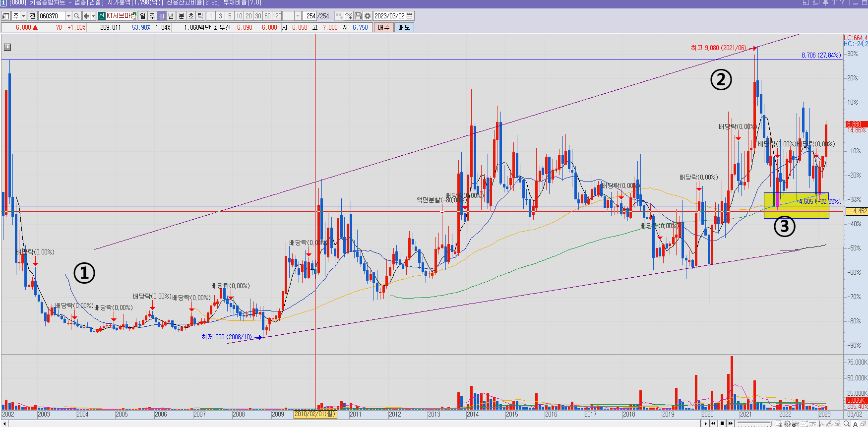Screen dimensions: 868x427
Task: Select interval 120 button
Action: [x=277, y=16]
